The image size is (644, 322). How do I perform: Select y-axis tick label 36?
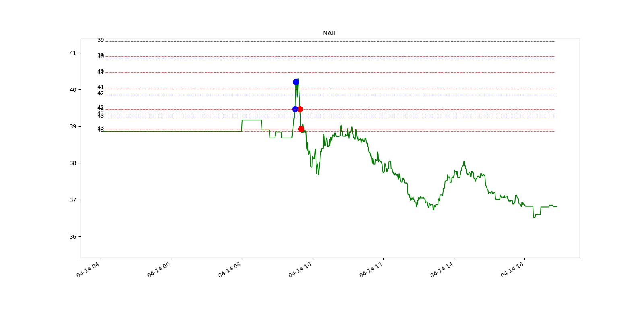click(73, 237)
